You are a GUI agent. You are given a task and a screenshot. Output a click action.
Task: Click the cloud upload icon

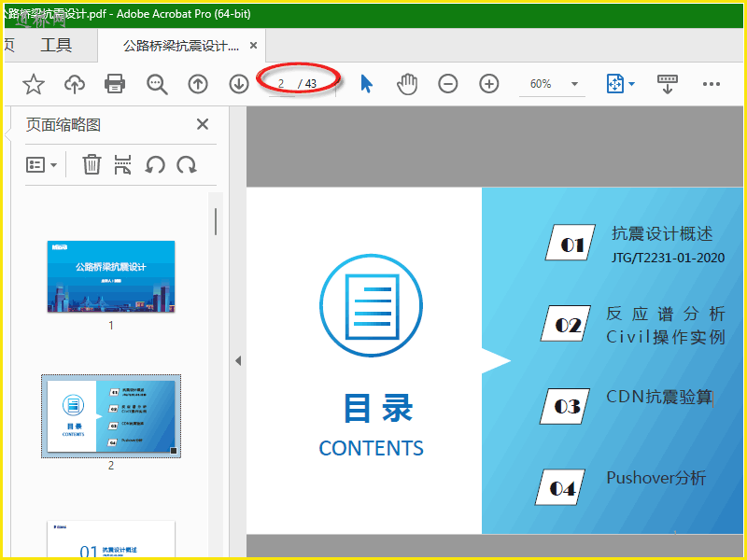click(x=75, y=84)
